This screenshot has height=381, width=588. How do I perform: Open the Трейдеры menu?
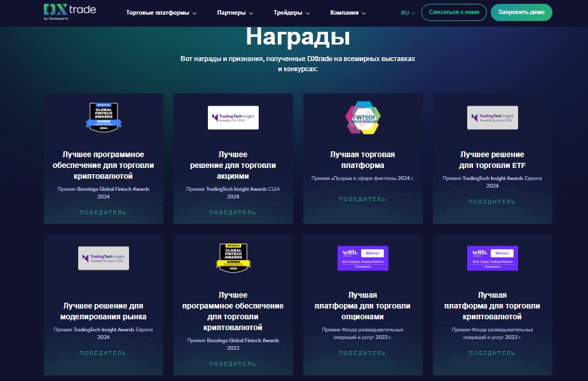pyautogui.click(x=291, y=13)
